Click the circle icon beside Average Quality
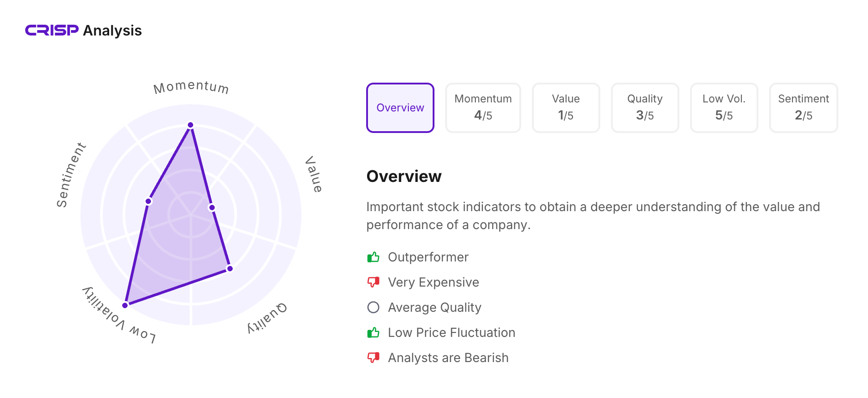The width and height of the screenshot is (868, 398). pos(373,307)
